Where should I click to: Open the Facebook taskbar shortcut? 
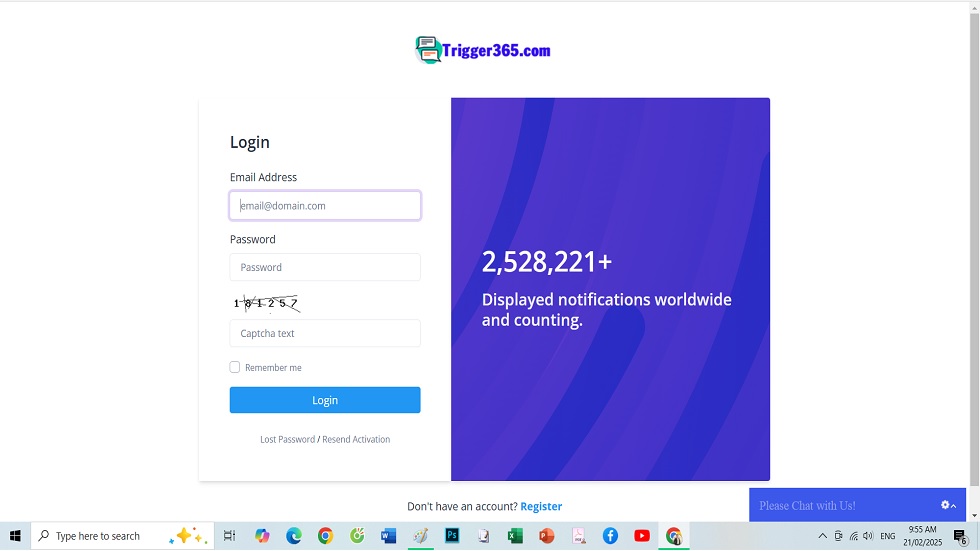point(610,536)
